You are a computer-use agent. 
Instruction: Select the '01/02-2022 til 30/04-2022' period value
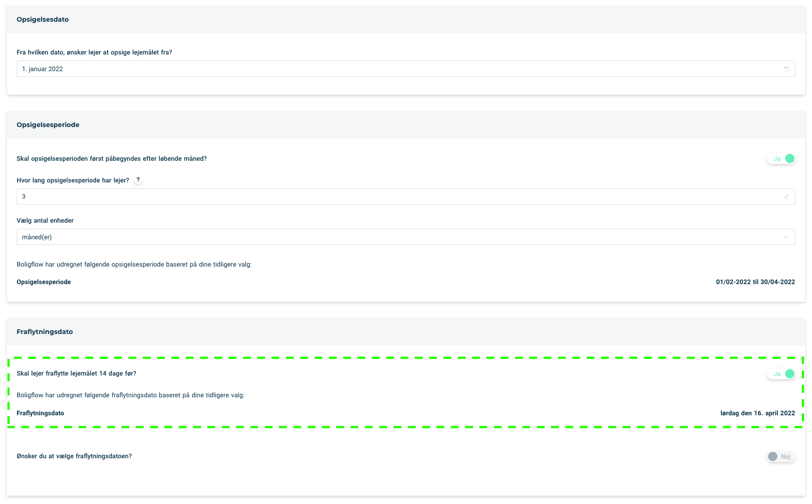[756, 282]
